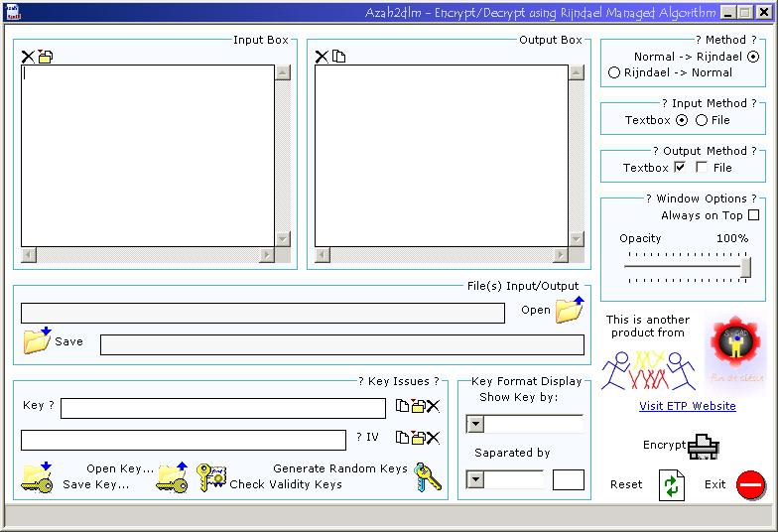The image size is (778, 532).
Task: Copy the IV field using its copy icon
Action: click(402, 437)
